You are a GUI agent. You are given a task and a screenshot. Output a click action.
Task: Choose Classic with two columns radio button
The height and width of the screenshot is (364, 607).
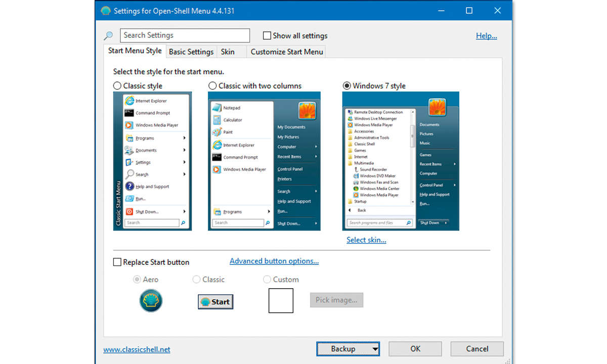pyautogui.click(x=212, y=85)
